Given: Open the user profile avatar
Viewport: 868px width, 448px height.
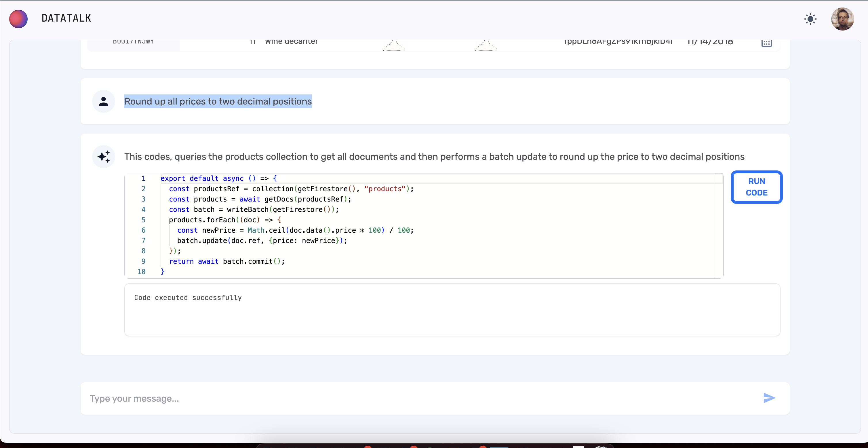Looking at the screenshot, I should click(842, 19).
